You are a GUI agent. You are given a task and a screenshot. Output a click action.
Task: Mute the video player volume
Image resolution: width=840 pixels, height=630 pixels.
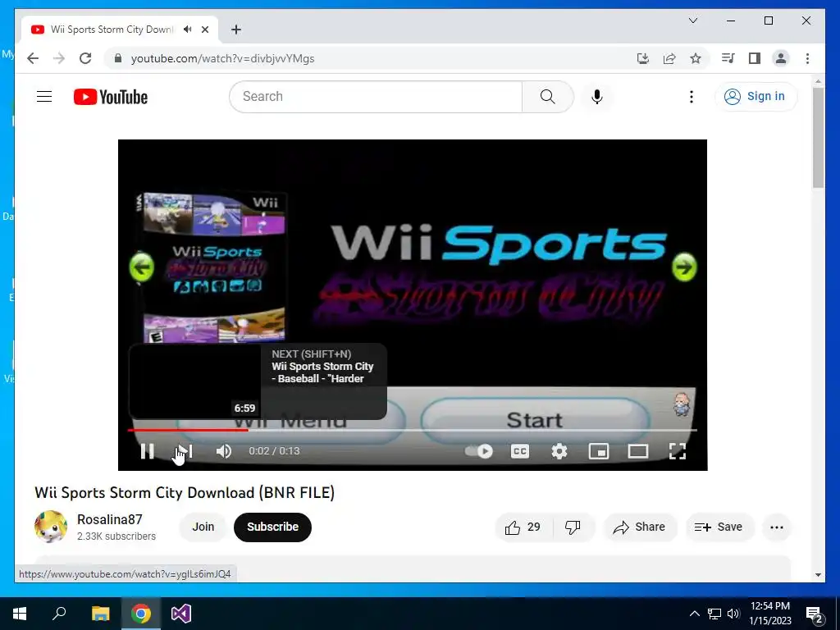224,451
